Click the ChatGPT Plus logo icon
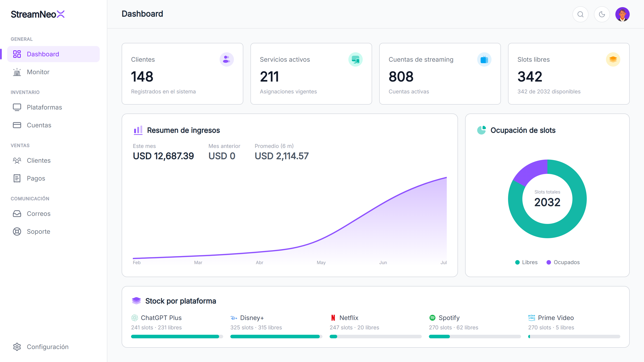 coord(134,318)
